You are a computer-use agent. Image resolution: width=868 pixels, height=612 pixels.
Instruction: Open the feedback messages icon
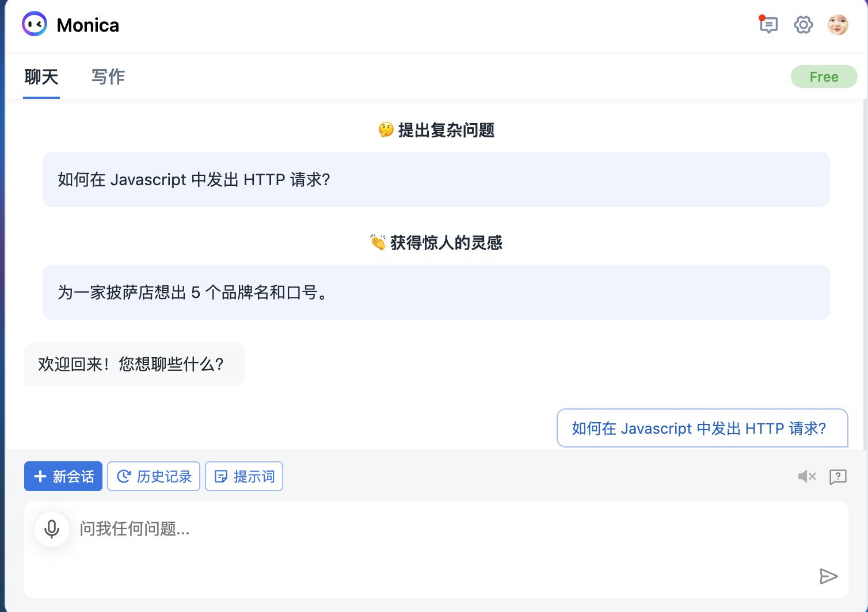point(768,25)
